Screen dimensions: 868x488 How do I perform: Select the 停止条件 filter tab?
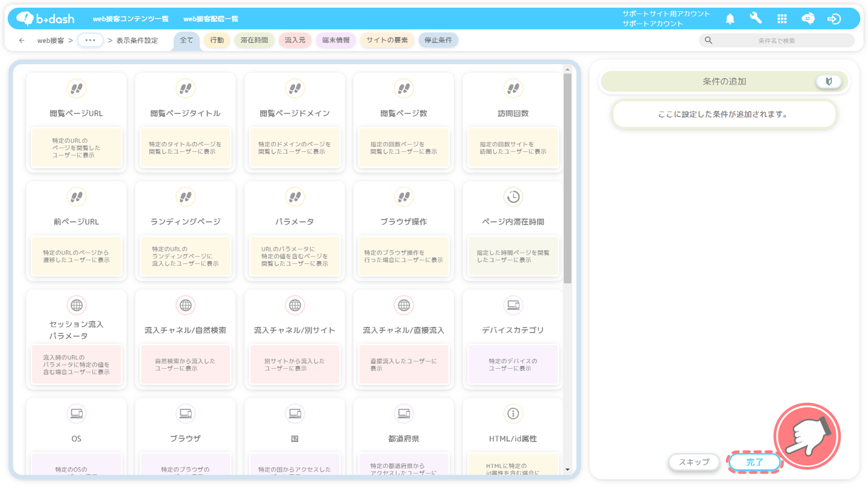(438, 40)
